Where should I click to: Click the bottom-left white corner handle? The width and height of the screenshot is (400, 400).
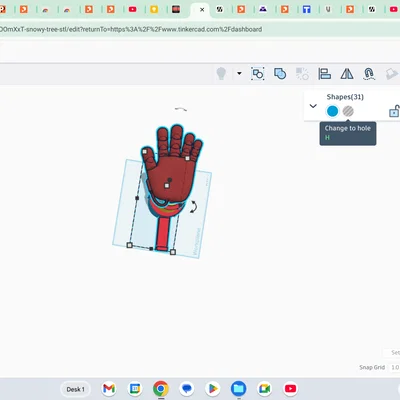pos(130,245)
